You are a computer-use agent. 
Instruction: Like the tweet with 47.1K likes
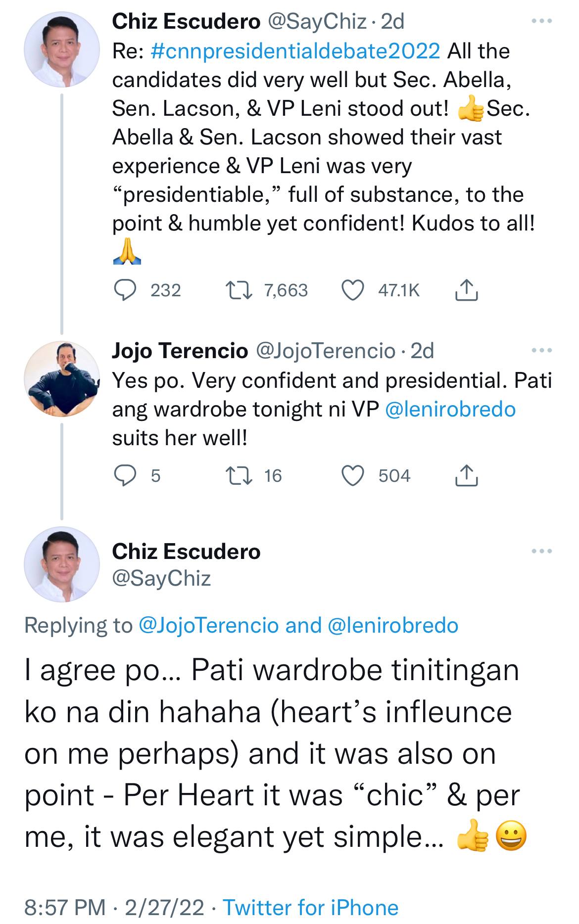coord(353,290)
